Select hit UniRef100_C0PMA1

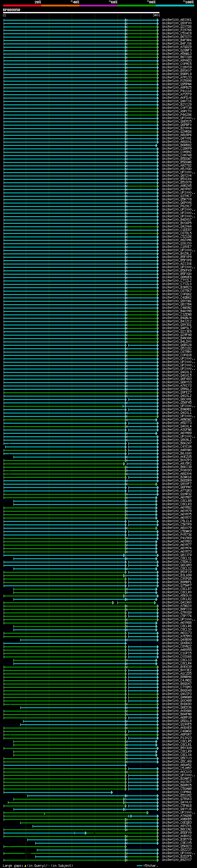tap(177, 792)
